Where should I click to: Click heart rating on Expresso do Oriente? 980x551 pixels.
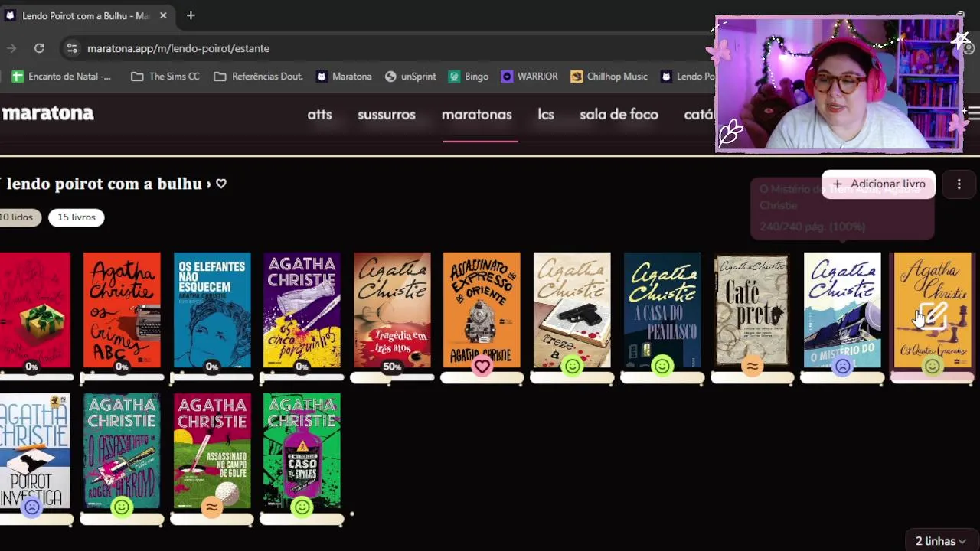tap(482, 367)
